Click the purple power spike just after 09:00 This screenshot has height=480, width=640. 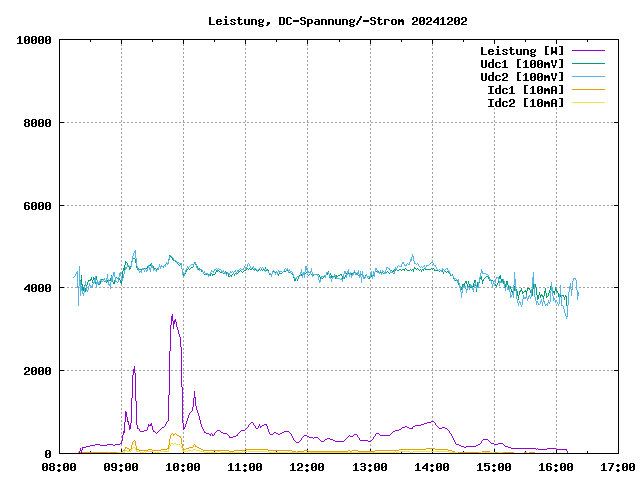(x=134, y=368)
